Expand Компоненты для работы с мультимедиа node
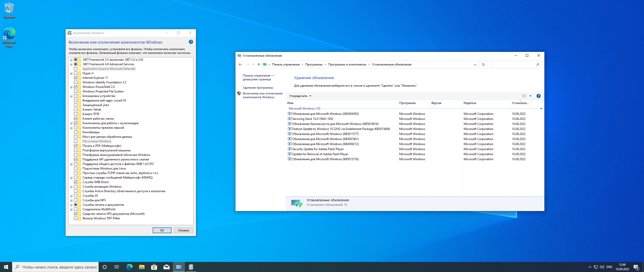Viewport: 644px width, 272px height. point(71,123)
